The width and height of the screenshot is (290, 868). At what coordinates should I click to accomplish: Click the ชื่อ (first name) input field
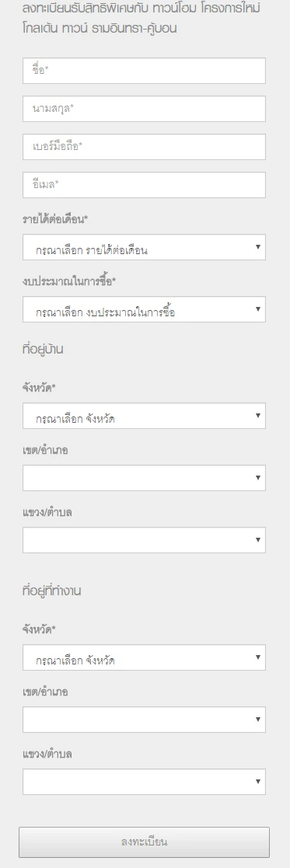coord(144,71)
